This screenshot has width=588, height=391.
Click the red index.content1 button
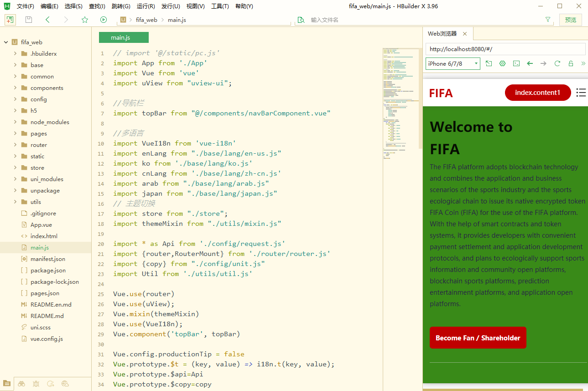[538, 93]
